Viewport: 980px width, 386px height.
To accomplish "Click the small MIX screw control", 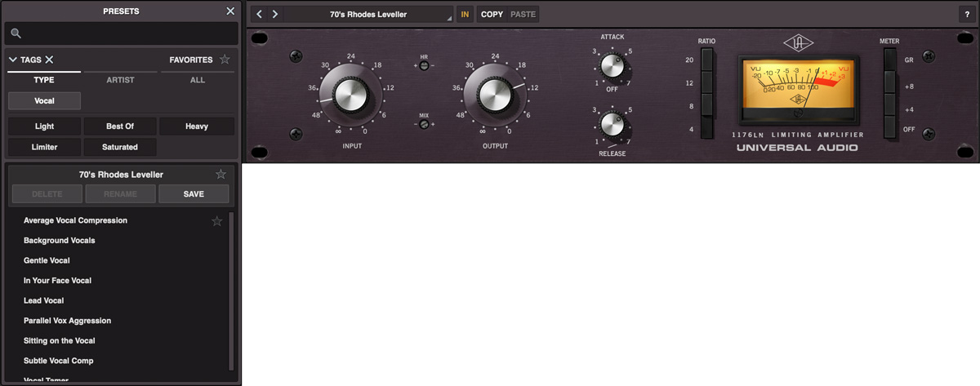I will click(424, 124).
